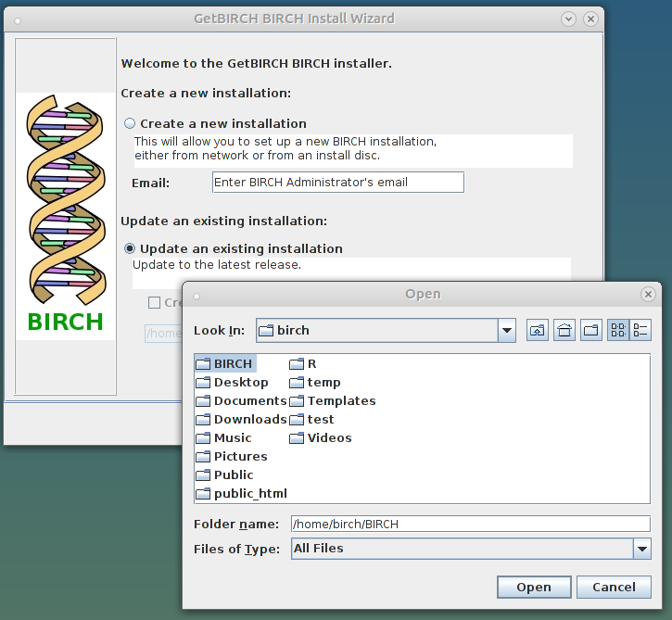Open the Files of Type dropdown
This screenshot has height=620, width=672.
642,549
